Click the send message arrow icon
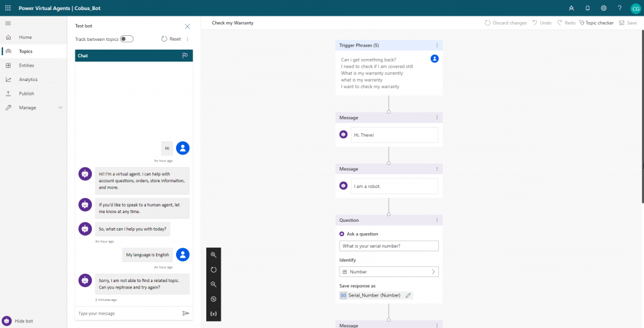 (x=186, y=313)
